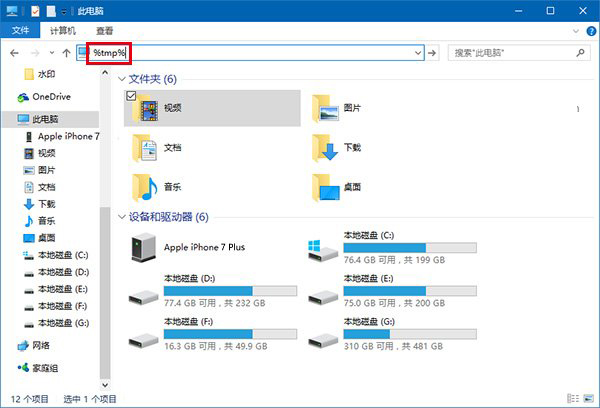Screen dimensions: 600x408
Task: Go up one level with up arrow
Action: click(x=66, y=52)
